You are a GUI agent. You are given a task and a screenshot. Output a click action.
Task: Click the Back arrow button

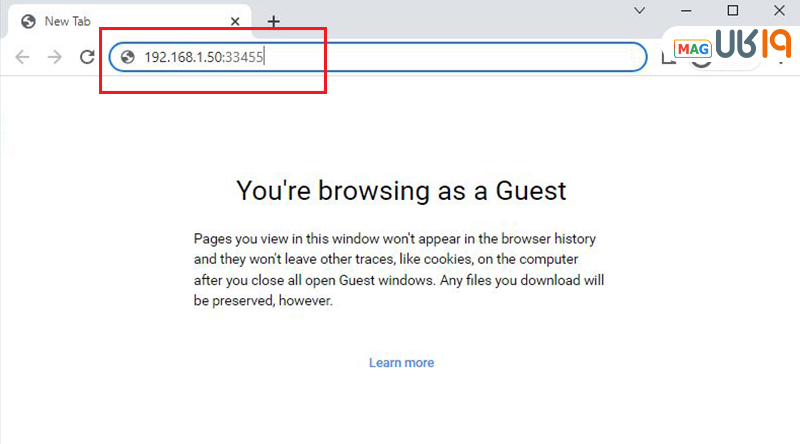22,57
